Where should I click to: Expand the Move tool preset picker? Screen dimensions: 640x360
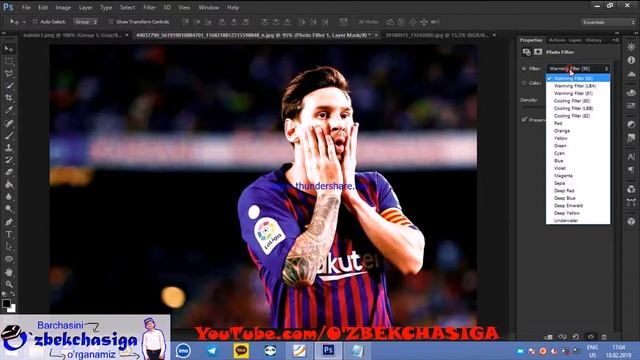[24, 22]
